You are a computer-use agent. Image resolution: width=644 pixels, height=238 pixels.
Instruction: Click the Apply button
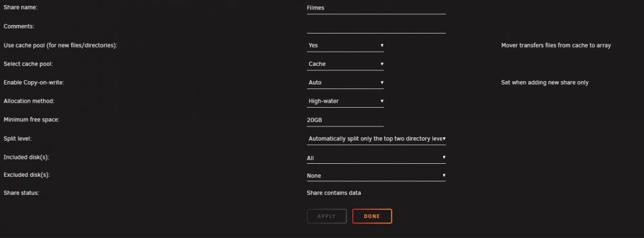point(327,216)
